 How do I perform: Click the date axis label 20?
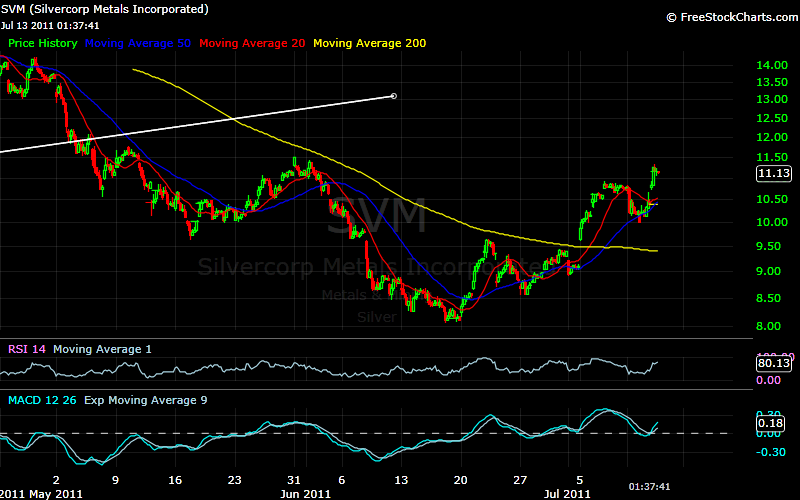[x=461, y=480]
